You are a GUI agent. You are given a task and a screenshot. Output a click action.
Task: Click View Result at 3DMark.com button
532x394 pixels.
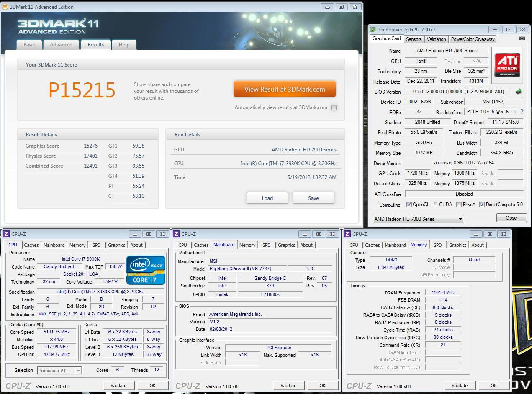(x=285, y=89)
